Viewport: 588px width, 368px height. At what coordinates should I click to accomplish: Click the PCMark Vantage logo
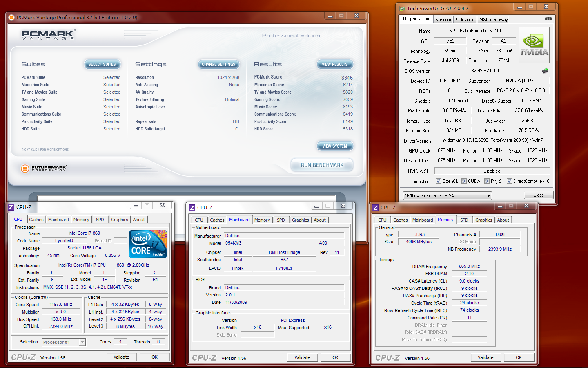48,35
